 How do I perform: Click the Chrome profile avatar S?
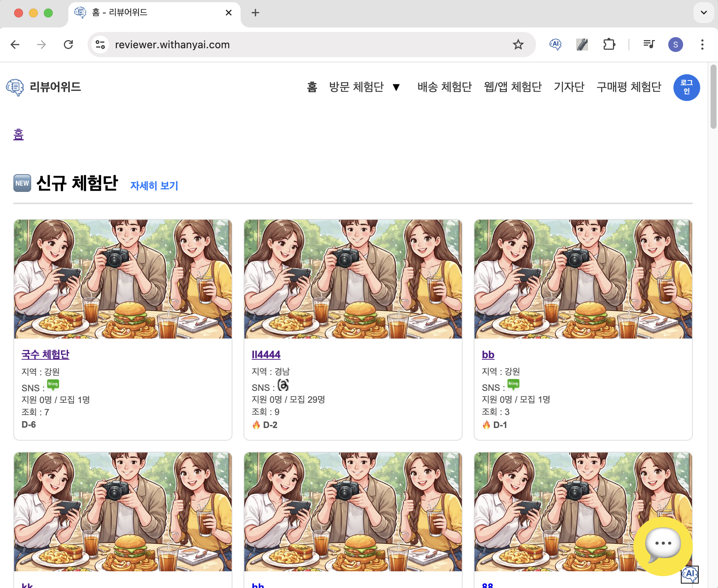tap(675, 45)
